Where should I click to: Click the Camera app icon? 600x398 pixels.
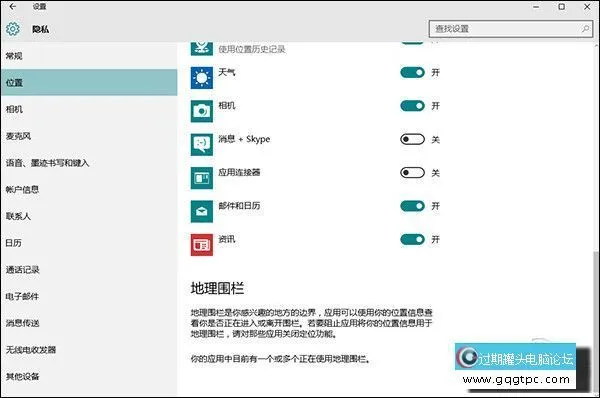pos(202,111)
